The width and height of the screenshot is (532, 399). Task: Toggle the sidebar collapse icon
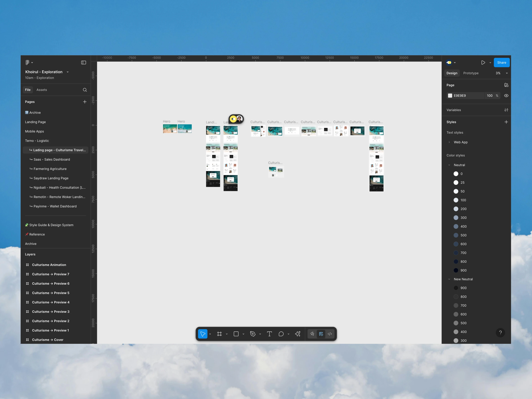83,63
